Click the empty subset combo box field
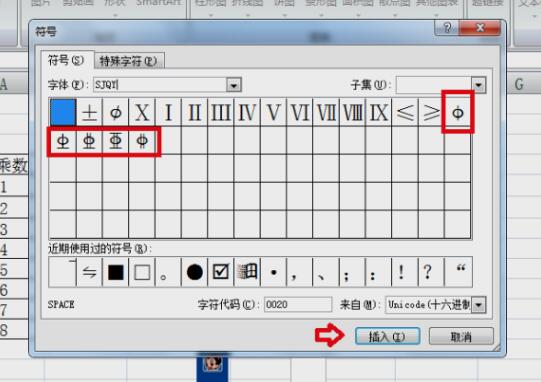Viewport: 541px width, 382px height. click(434, 85)
